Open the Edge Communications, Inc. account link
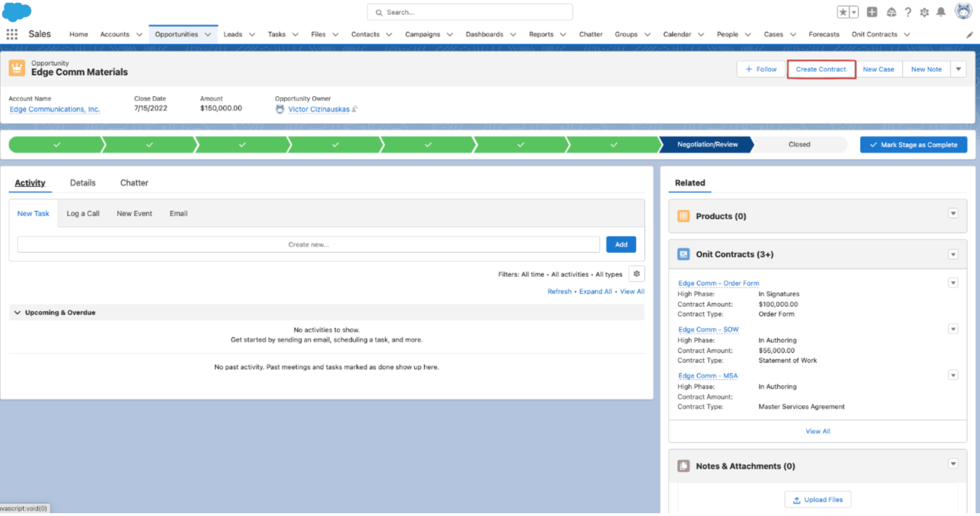This screenshot has width=980, height=516. [55, 109]
